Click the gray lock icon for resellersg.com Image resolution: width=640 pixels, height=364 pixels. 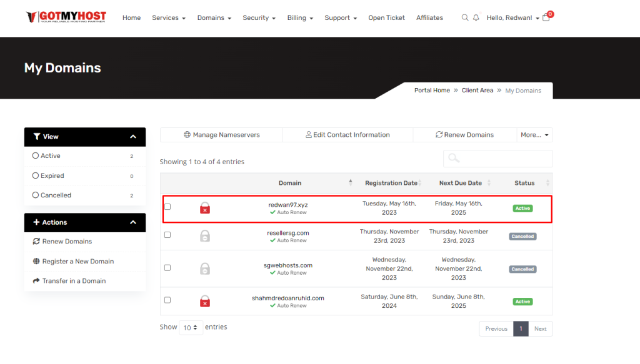point(205,236)
